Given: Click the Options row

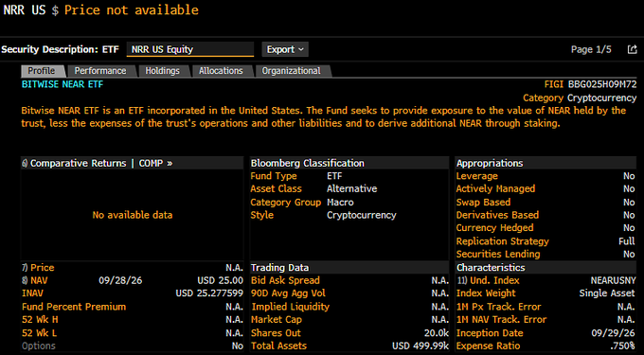Looking at the screenshot, I should [133, 346].
